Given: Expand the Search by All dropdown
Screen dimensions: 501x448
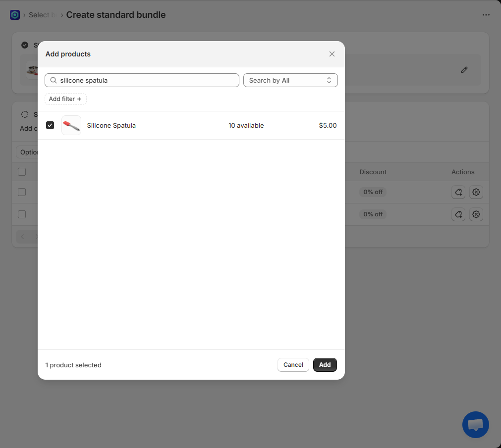Looking at the screenshot, I should click(290, 80).
